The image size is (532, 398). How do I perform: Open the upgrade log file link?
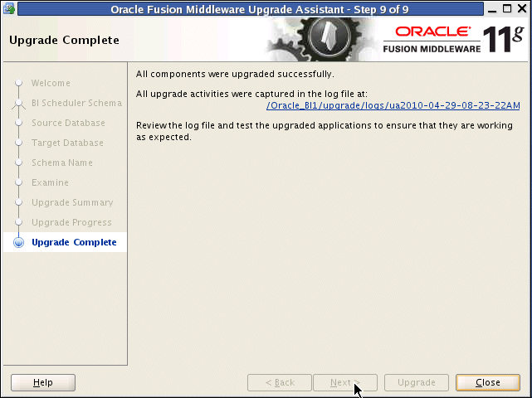[393, 105]
